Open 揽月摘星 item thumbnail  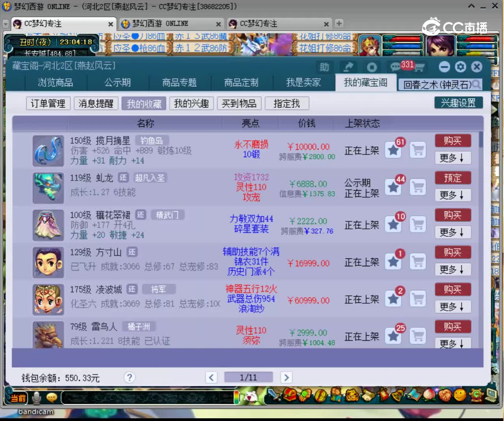click(48, 151)
